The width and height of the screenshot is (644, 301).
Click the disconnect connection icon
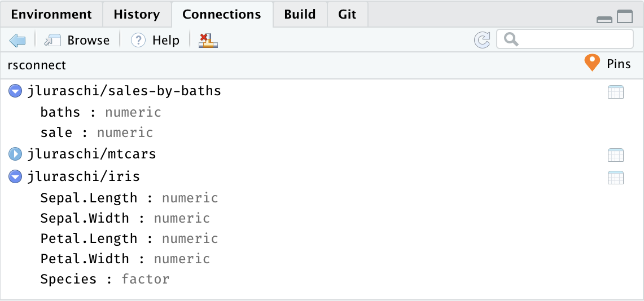coord(208,40)
